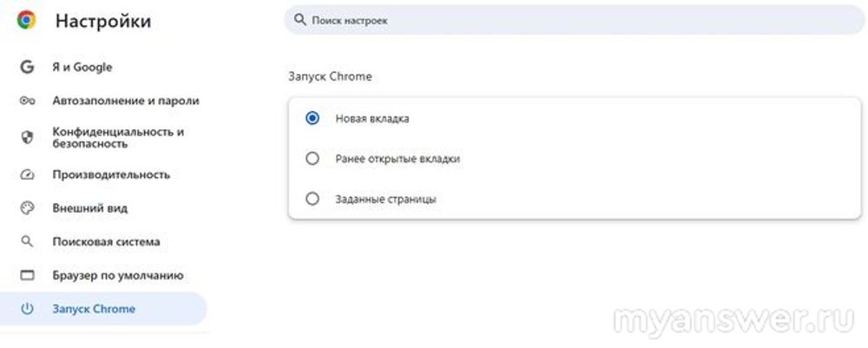Click the magnifier icon inside the search bar
868x348 pixels.
pyautogui.click(x=300, y=19)
